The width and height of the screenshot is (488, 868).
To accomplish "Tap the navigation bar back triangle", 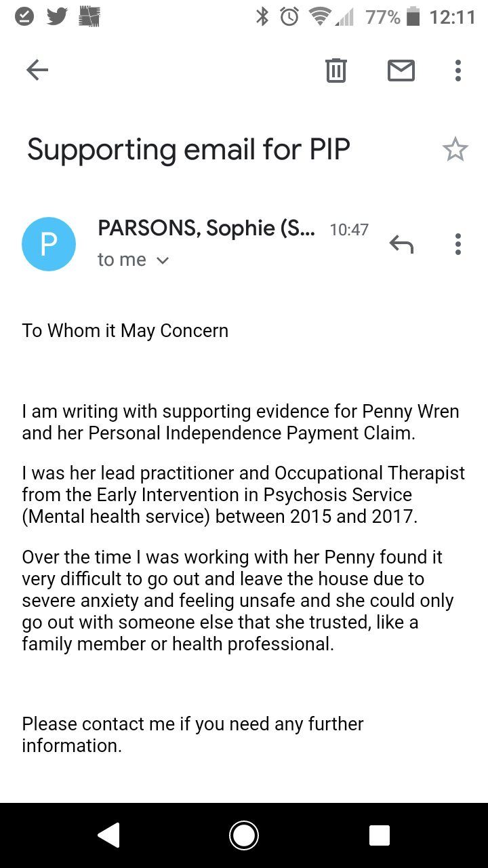I will point(109,835).
